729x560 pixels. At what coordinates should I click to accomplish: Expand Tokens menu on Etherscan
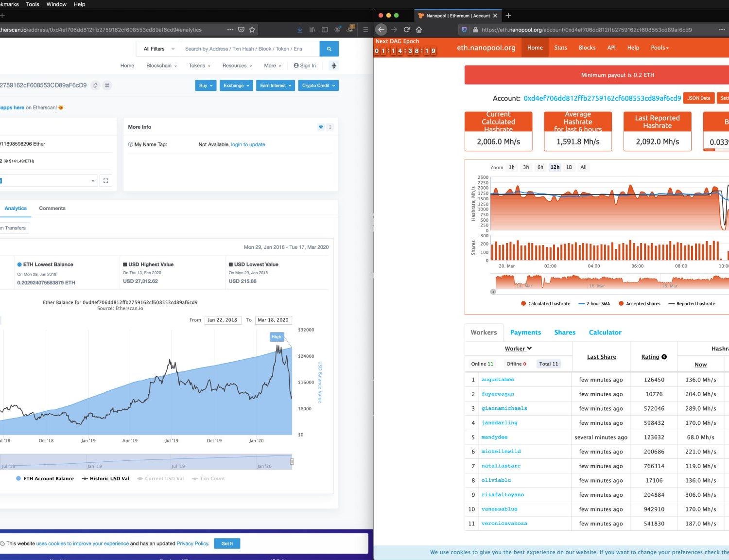(199, 66)
